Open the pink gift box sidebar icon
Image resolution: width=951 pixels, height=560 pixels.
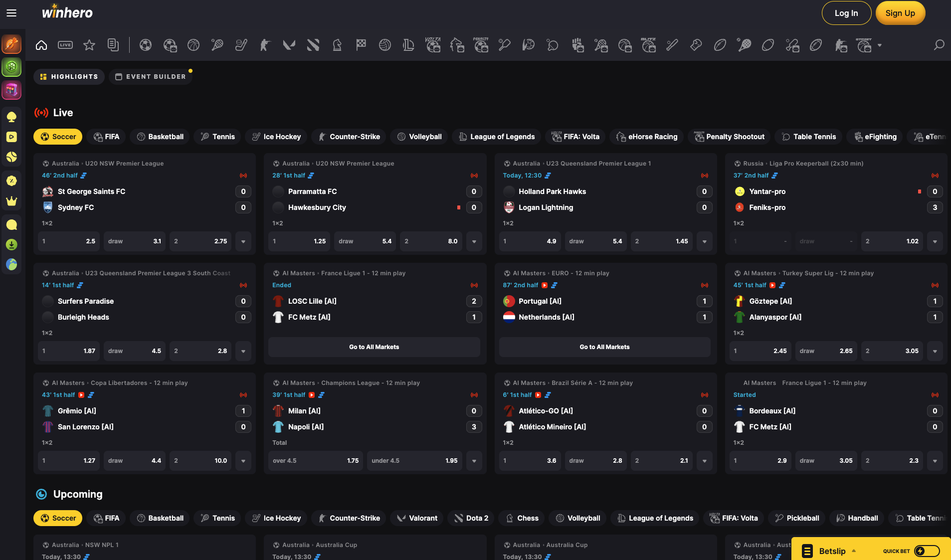click(x=11, y=90)
